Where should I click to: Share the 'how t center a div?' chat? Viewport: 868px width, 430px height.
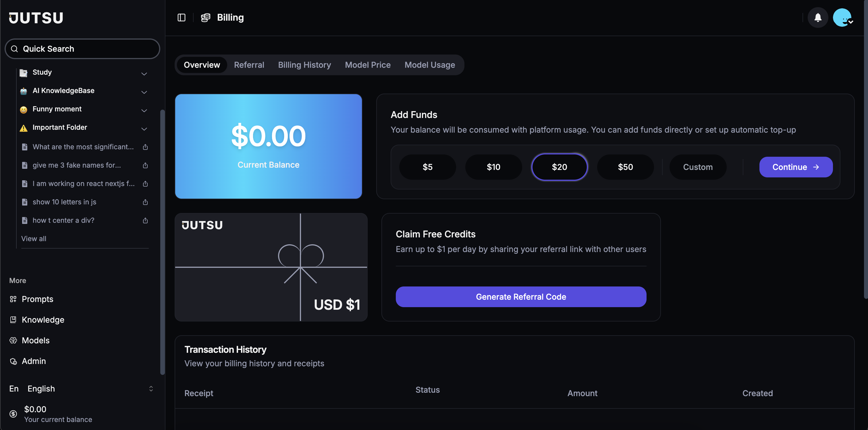[x=145, y=220]
